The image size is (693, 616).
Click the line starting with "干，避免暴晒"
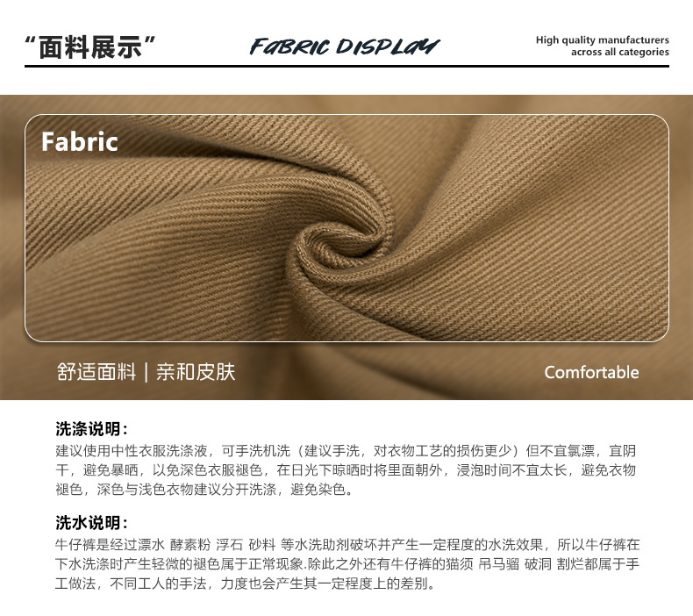tap(346, 470)
